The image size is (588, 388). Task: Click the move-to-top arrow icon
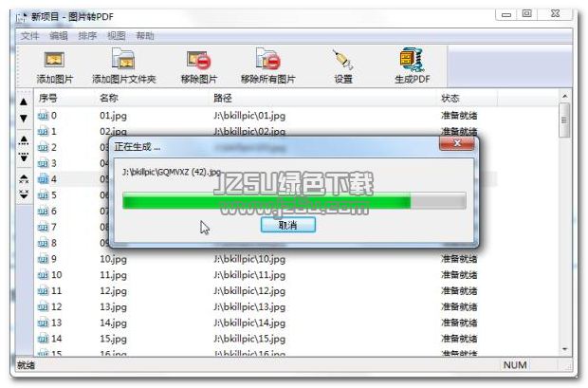point(24,140)
